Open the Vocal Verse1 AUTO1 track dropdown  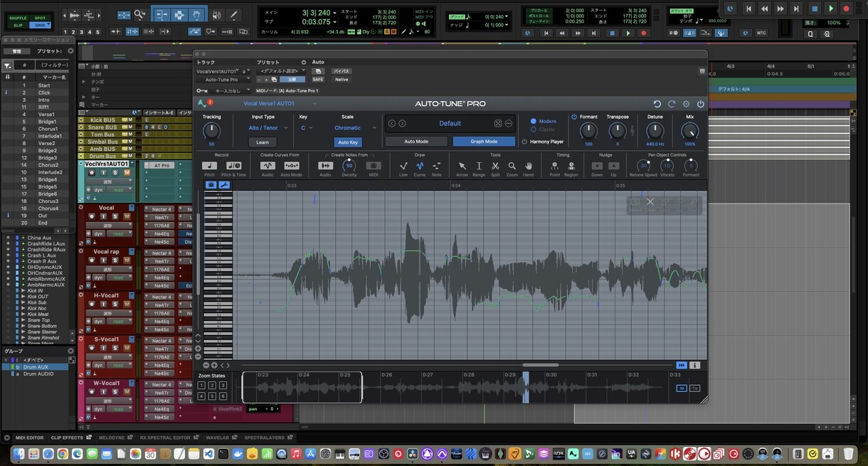pos(280,104)
